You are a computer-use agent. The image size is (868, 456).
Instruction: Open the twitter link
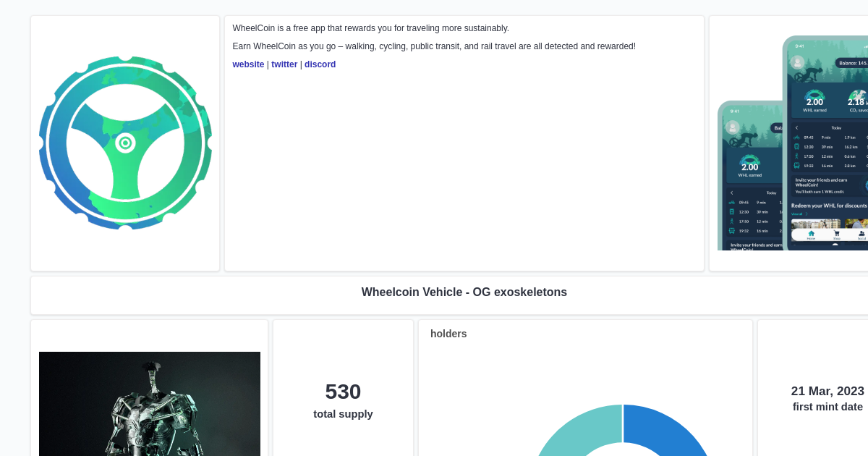(x=284, y=64)
